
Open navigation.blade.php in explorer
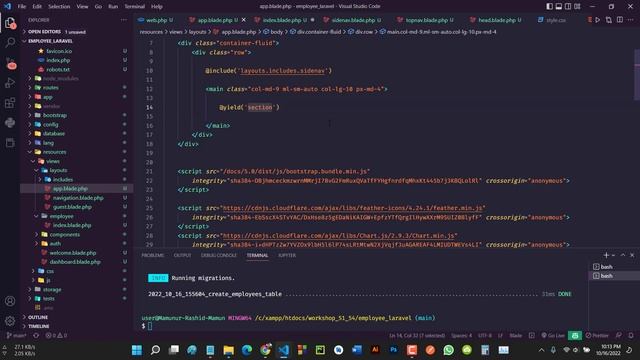click(78, 198)
